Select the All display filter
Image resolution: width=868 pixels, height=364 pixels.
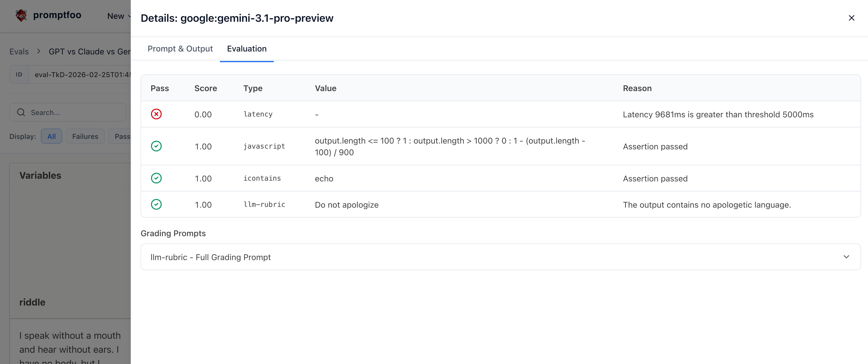point(51,136)
